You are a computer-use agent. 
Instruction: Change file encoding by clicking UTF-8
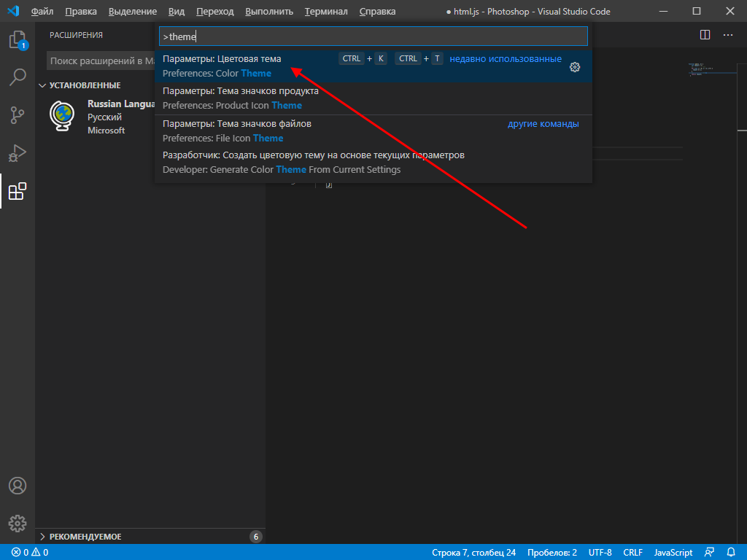[x=600, y=552]
